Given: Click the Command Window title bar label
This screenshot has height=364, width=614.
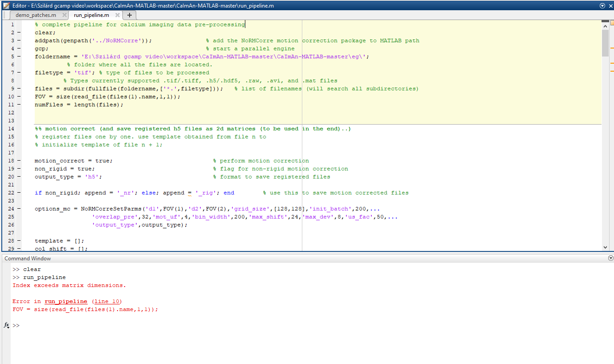Looking at the screenshot, I should tap(27, 258).
